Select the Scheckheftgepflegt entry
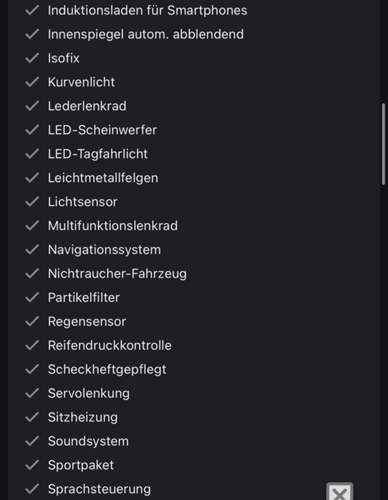Screen dimensions: 388x500 (x=107, y=369)
